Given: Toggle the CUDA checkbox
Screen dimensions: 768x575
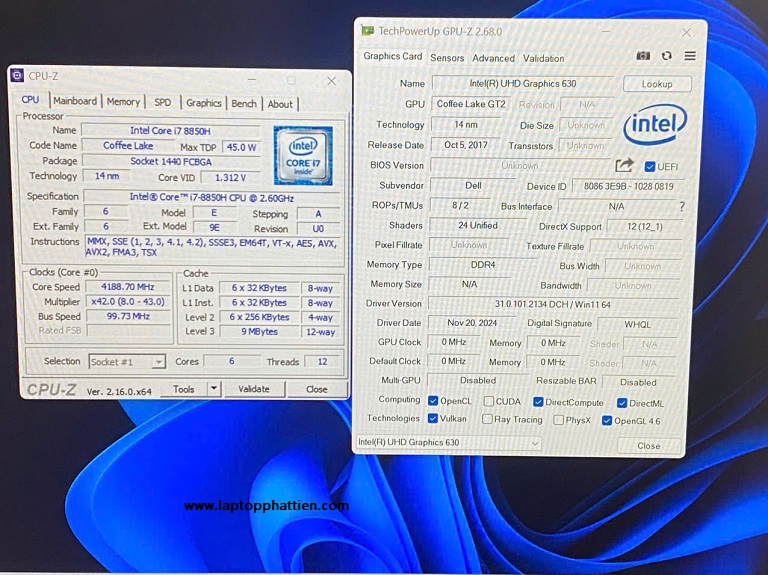Looking at the screenshot, I should (488, 401).
